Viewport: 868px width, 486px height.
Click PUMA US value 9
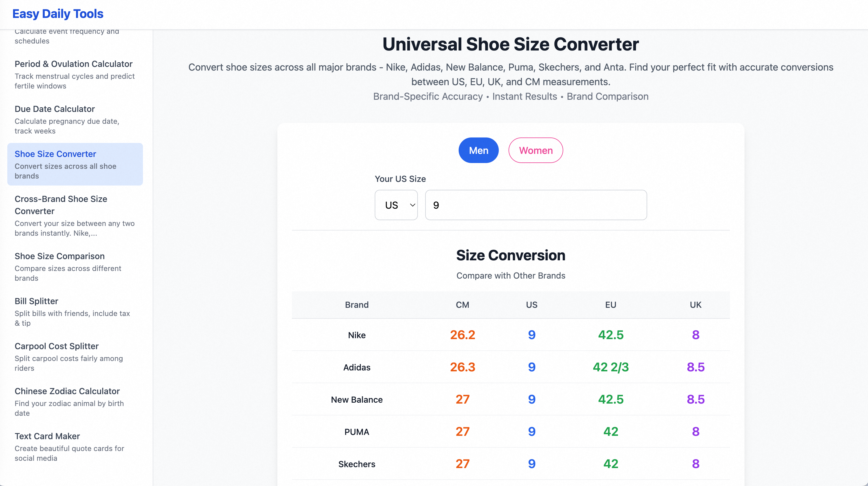(532, 431)
